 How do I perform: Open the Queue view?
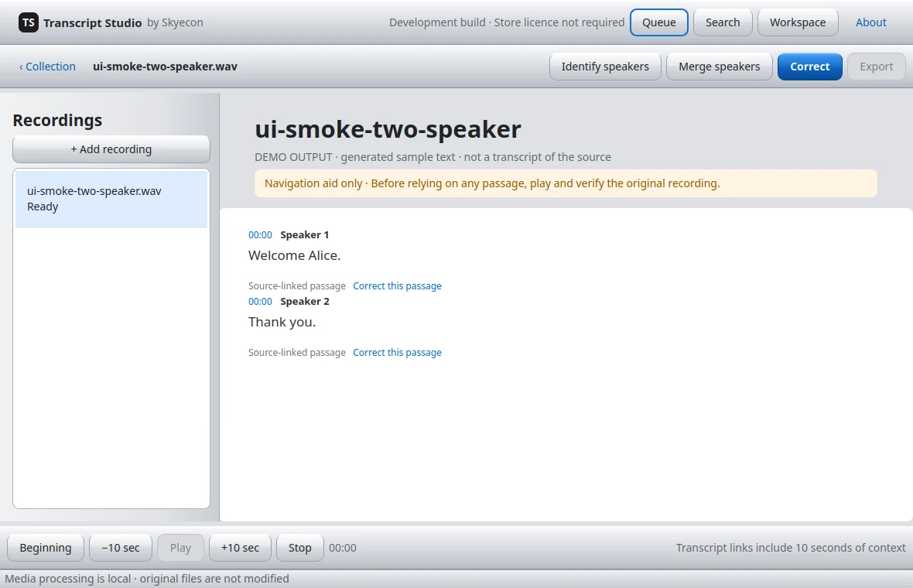[x=659, y=22]
